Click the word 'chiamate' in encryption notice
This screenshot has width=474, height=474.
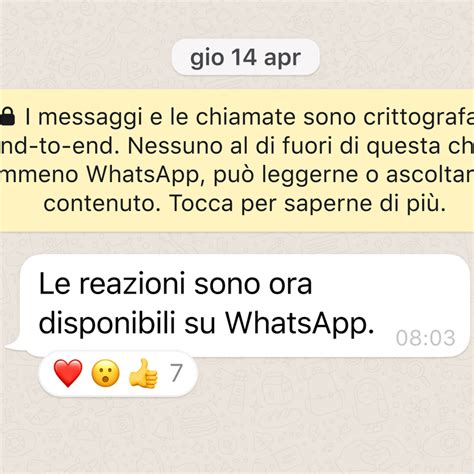point(246,117)
